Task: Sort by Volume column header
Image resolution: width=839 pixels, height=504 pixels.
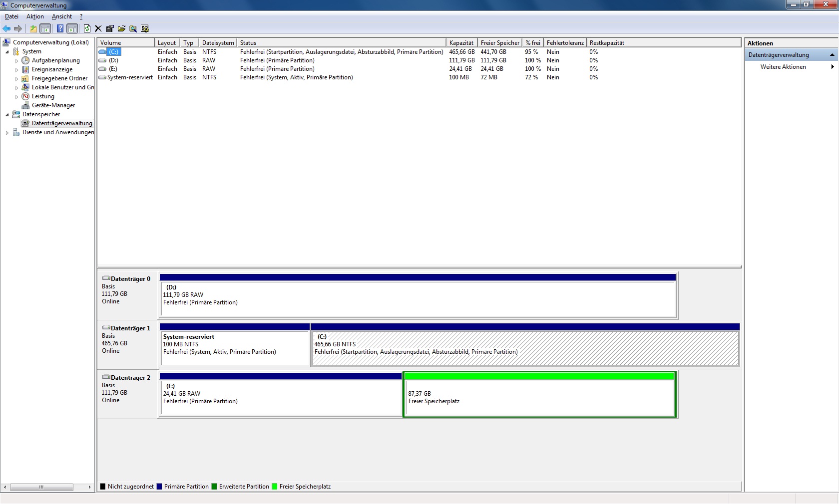Action: [x=126, y=43]
